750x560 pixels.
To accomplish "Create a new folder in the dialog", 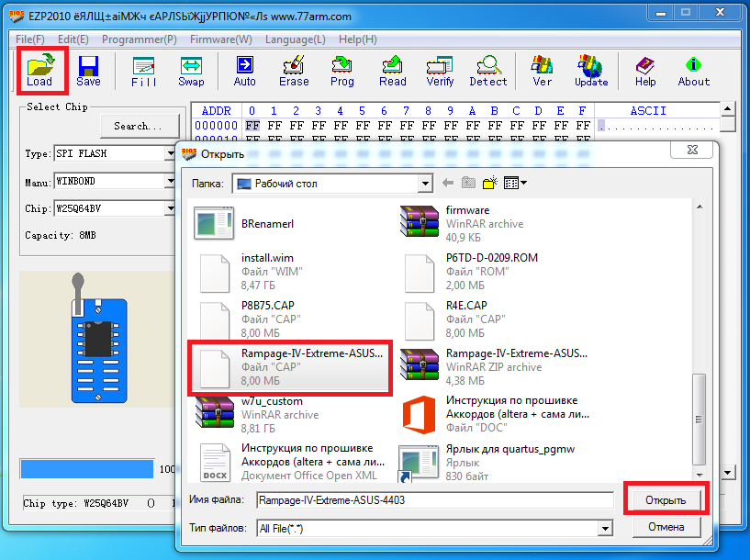I will [490, 183].
